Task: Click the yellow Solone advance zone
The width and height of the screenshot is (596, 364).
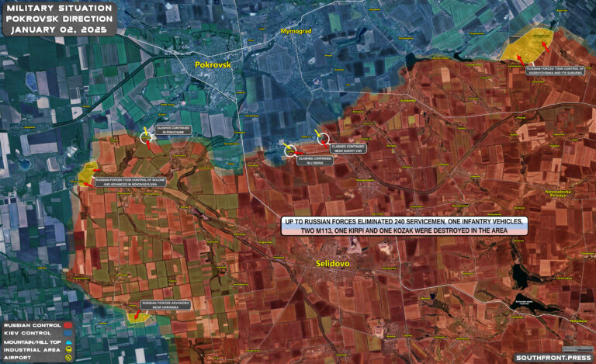Action: pyautogui.click(x=86, y=173)
